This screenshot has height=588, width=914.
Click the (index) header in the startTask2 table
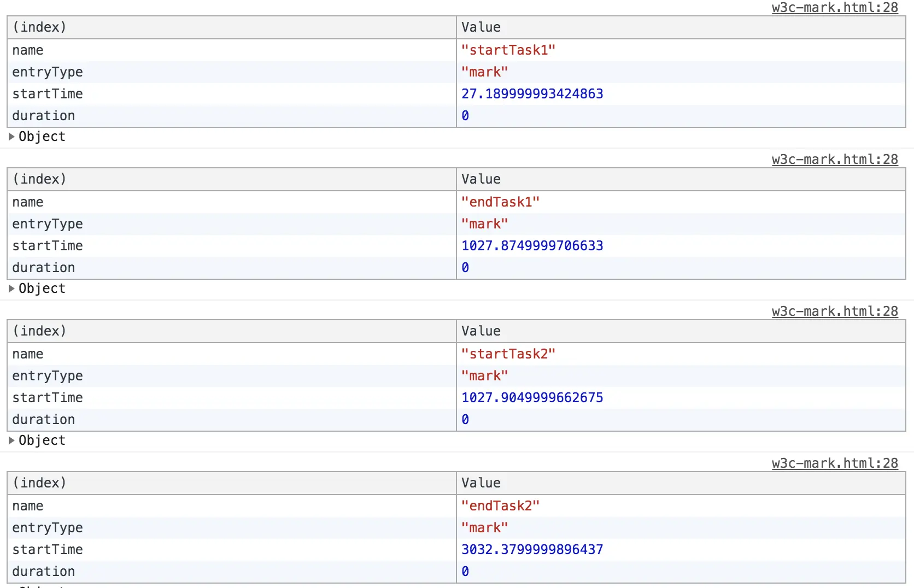pyautogui.click(x=39, y=331)
